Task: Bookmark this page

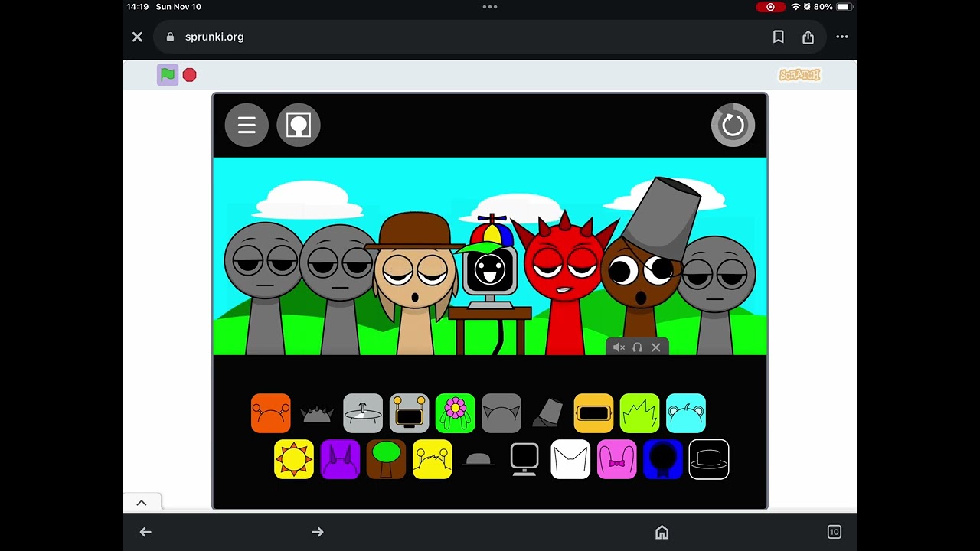Action: [779, 37]
